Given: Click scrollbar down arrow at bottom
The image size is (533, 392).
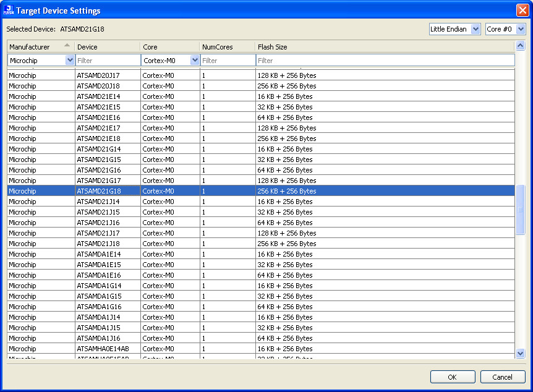Looking at the screenshot, I should tap(520, 353).
